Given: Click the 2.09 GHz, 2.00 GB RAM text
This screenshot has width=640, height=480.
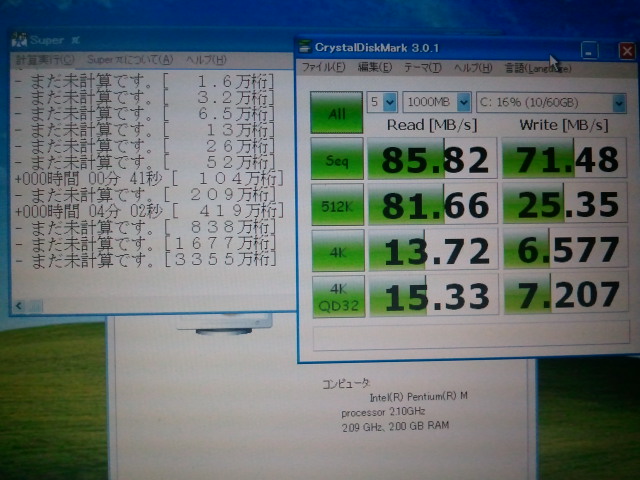Looking at the screenshot, I should click(x=396, y=427).
